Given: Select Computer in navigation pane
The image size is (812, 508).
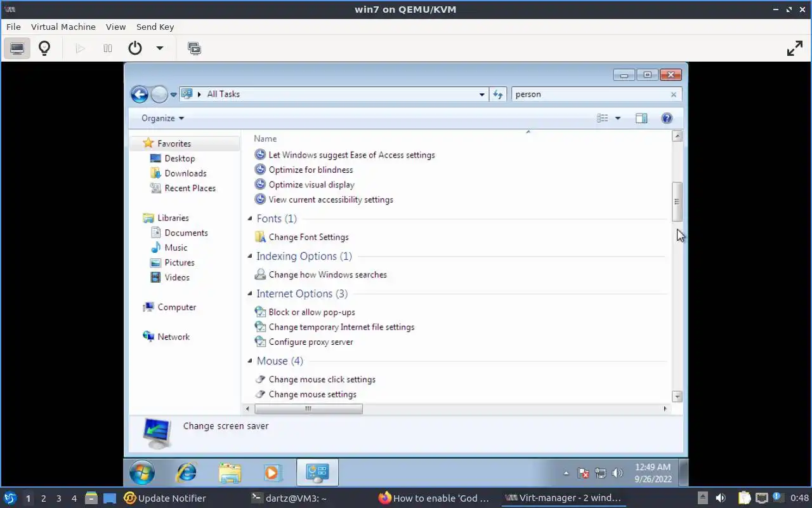Looking at the screenshot, I should pos(176,307).
